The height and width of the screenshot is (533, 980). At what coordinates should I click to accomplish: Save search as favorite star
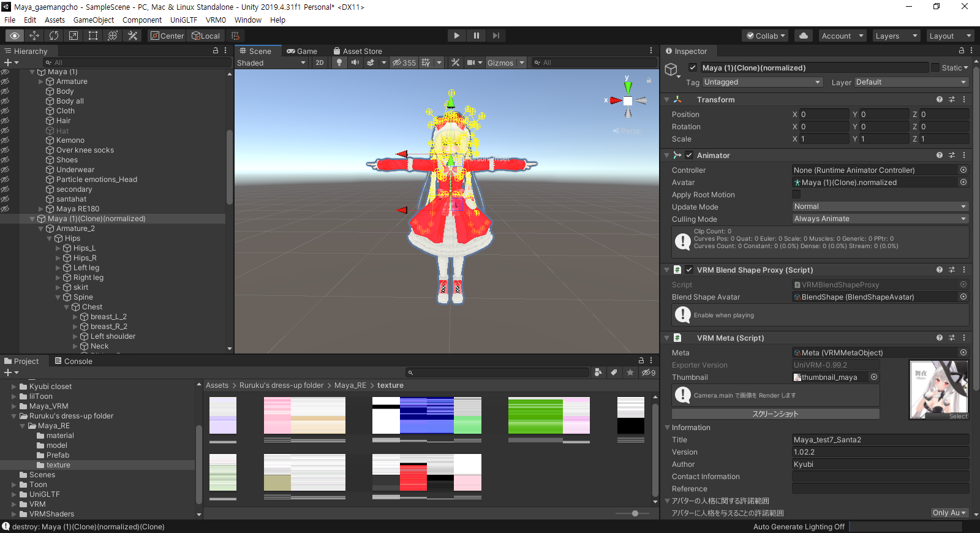(630, 372)
